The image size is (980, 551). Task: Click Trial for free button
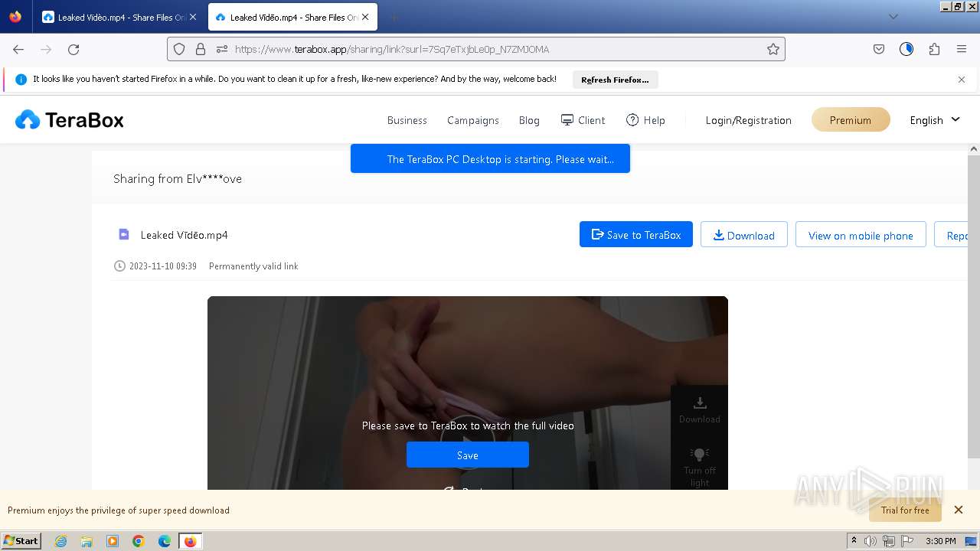[x=905, y=510]
